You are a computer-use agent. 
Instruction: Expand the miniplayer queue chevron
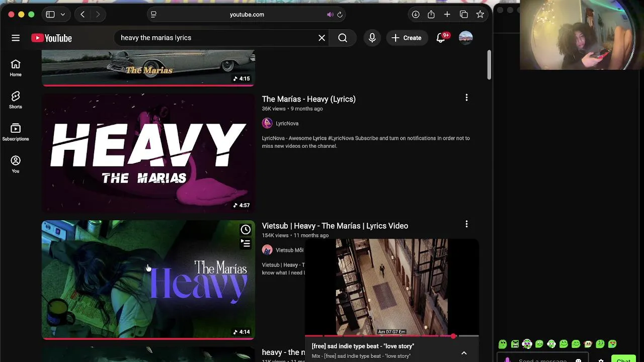[x=464, y=353]
